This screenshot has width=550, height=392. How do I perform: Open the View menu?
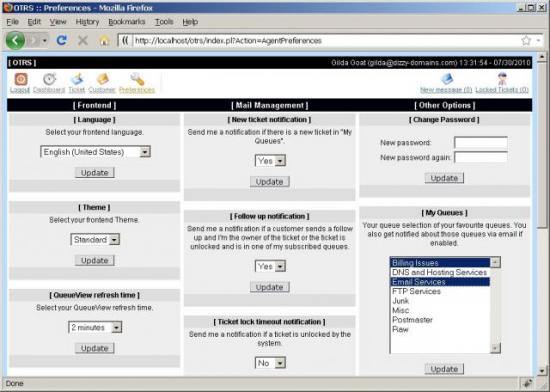(58, 22)
